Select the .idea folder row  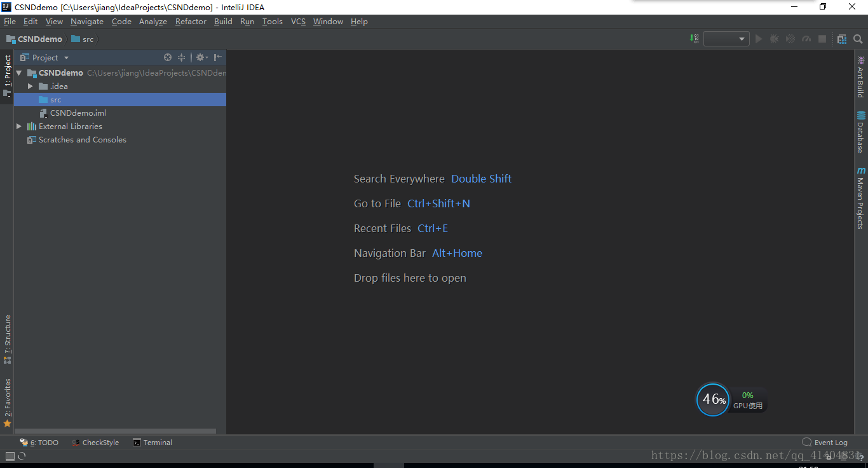click(x=120, y=86)
